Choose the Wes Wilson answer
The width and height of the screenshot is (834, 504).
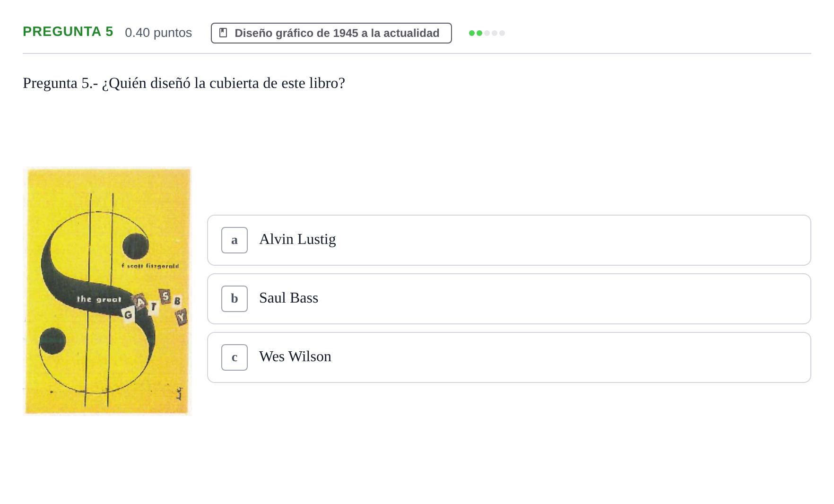[509, 357]
